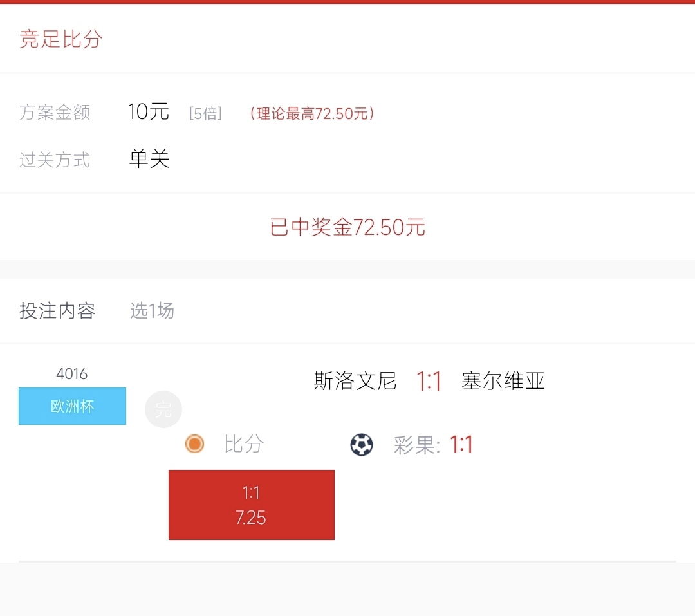Click the 理论最高72.50元 note
The height and width of the screenshot is (616, 695).
312,113
